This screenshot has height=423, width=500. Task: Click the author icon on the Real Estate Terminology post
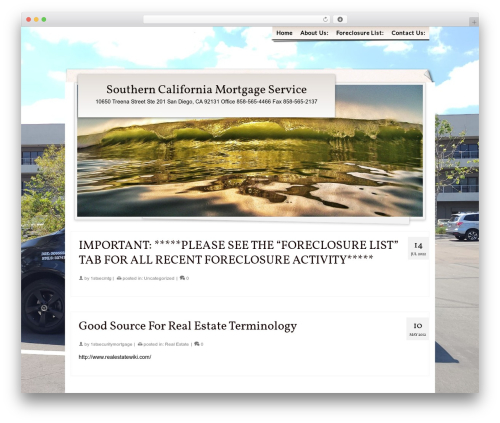click(81, 344)
